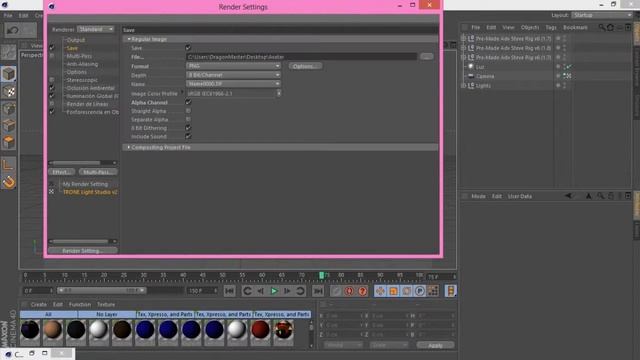Toggle the parameter P key icon
The height and width of the screenshot is (360, 640).
pyautogui.click(x=420, y=291)
